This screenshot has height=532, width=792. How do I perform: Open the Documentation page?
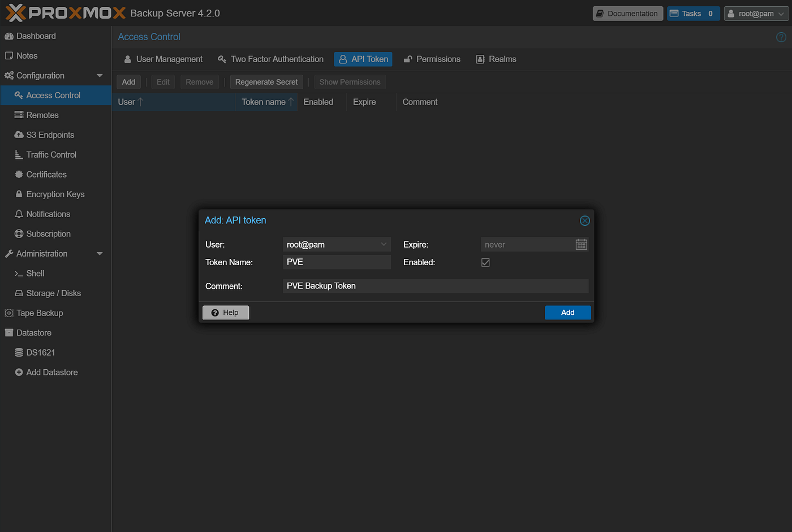point(628,14)
